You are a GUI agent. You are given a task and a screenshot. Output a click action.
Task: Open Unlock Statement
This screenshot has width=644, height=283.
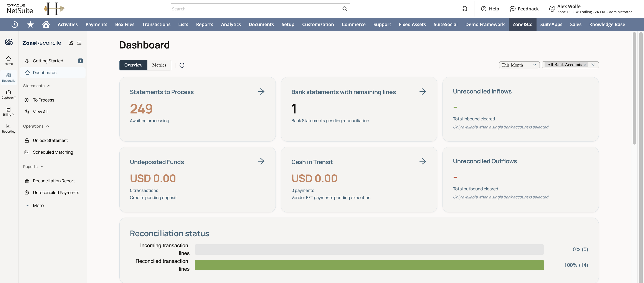coord(53,140)
